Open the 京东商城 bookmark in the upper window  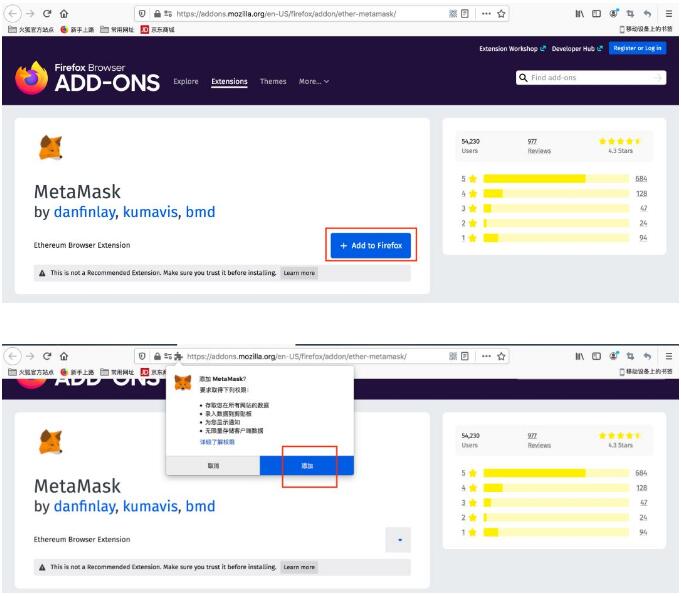pyautogui.click(x=158, y=30)
